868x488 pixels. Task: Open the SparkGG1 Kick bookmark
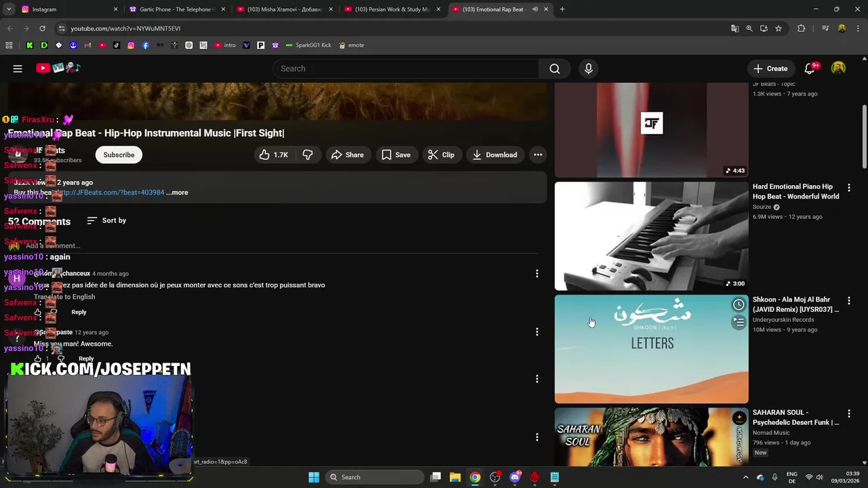point(309,45)
